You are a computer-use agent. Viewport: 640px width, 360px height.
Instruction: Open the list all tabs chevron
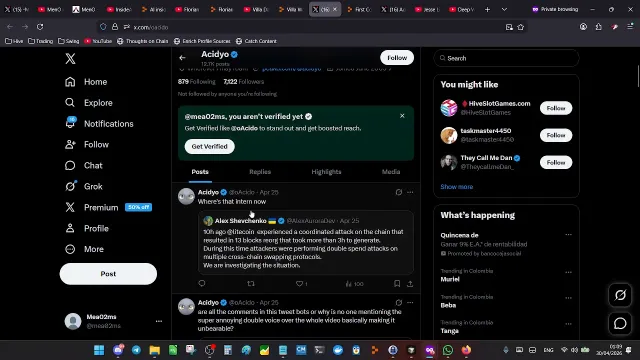(504, 9)
